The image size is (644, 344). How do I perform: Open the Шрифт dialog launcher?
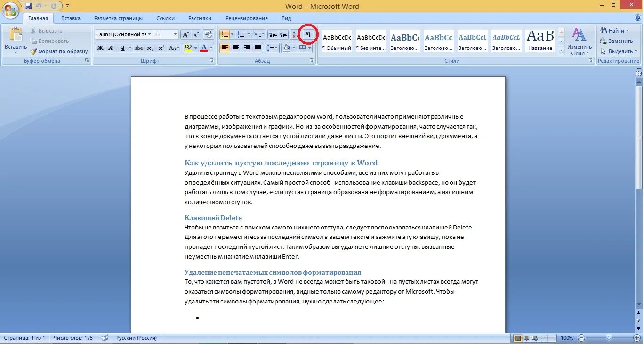point(212,61)
